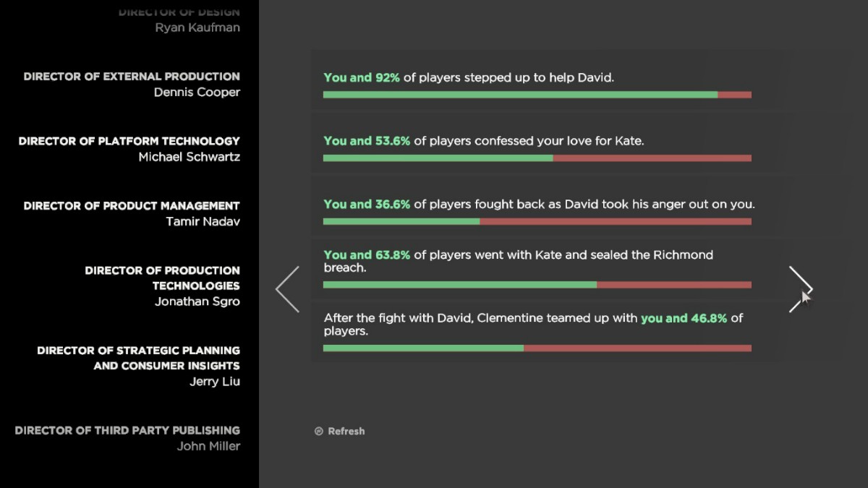
Task: Select the 'stepped up to help David' stat
Action: pos(469,77)
